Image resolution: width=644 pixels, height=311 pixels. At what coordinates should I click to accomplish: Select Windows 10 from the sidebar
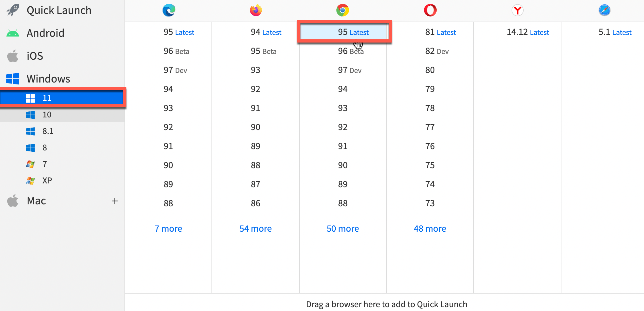click(x=47, y=115)
